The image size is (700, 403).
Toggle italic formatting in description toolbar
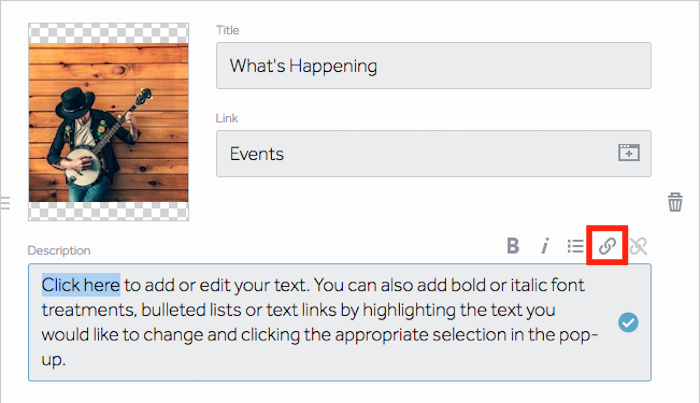[545, 246]
